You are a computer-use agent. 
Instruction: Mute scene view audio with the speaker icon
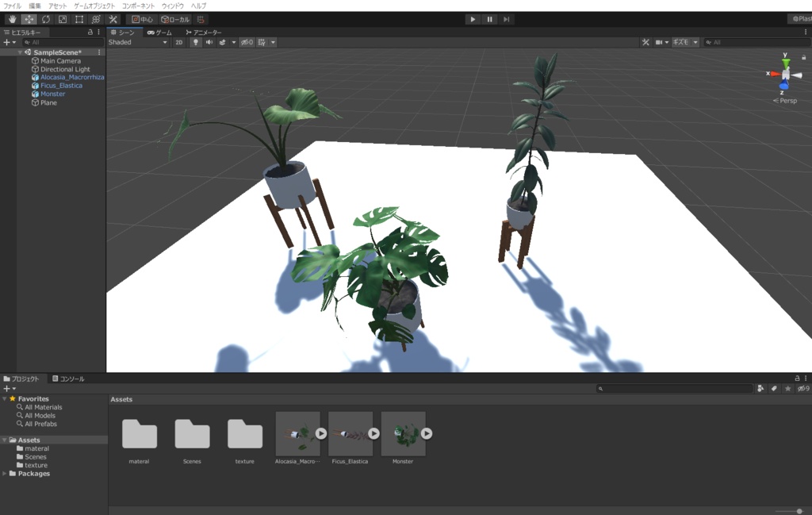coord(208,42)
